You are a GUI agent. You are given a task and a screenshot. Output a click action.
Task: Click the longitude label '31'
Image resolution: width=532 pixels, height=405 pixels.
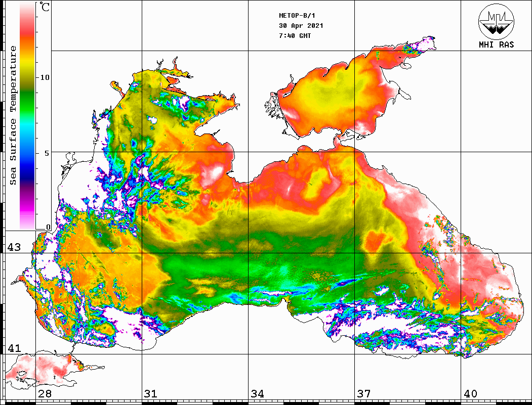[151, 393]
